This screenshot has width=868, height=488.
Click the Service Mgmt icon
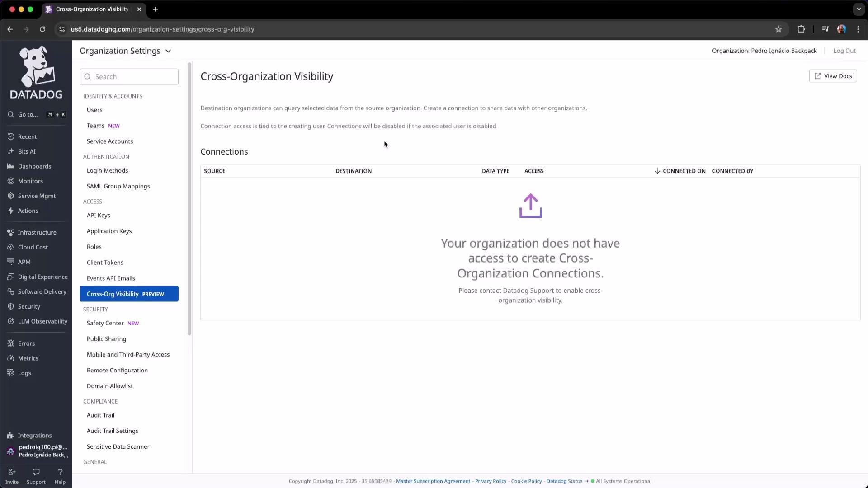11,196
